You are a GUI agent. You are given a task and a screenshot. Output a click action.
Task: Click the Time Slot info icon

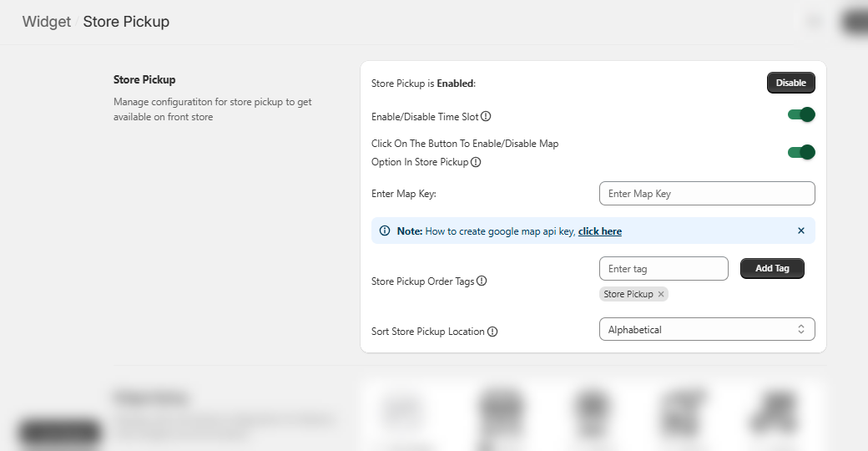click(486, 117)
